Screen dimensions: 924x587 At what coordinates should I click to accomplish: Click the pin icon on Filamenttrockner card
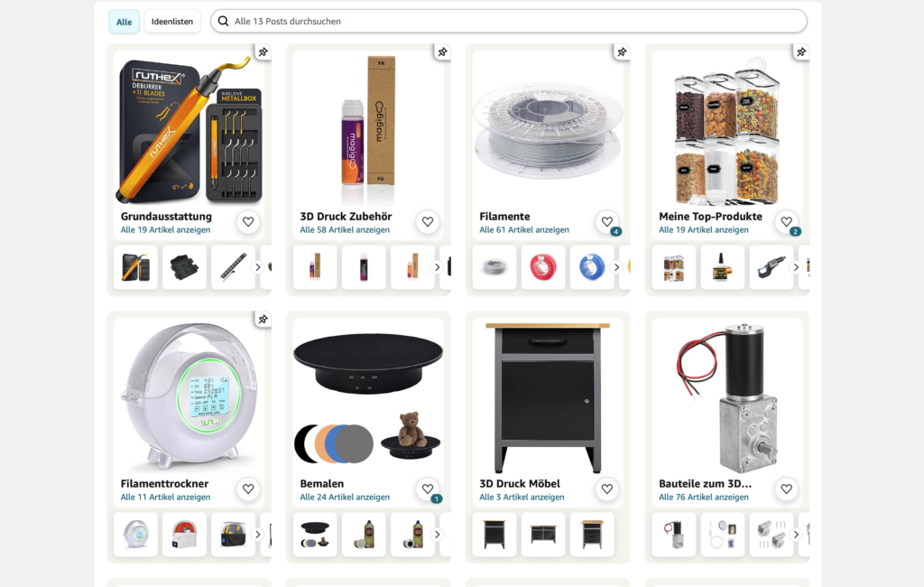coord(263,319)
